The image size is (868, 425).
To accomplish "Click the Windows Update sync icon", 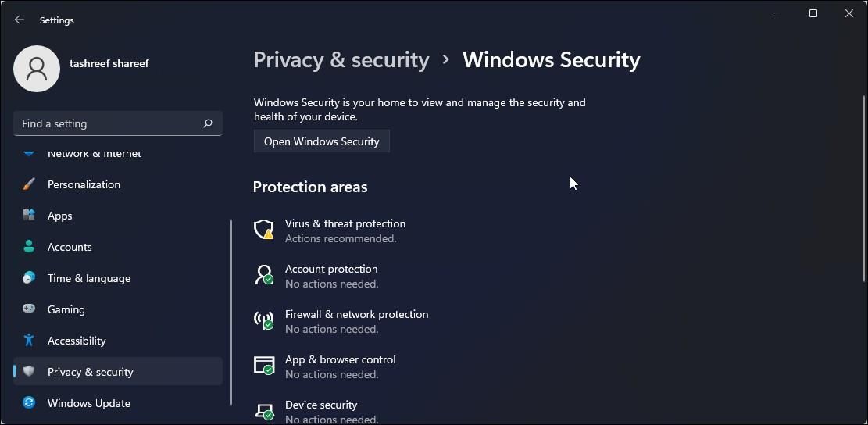I will coord(29,403).
